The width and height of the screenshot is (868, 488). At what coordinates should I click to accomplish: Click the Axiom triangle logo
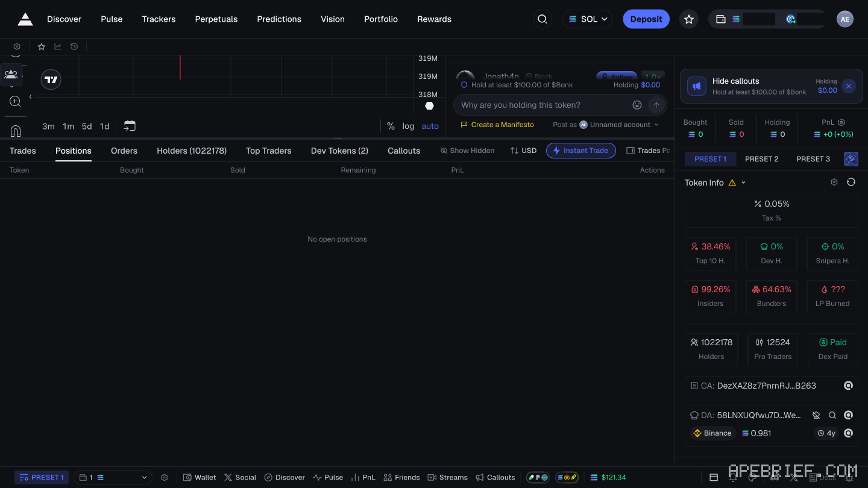click(25, 19)
